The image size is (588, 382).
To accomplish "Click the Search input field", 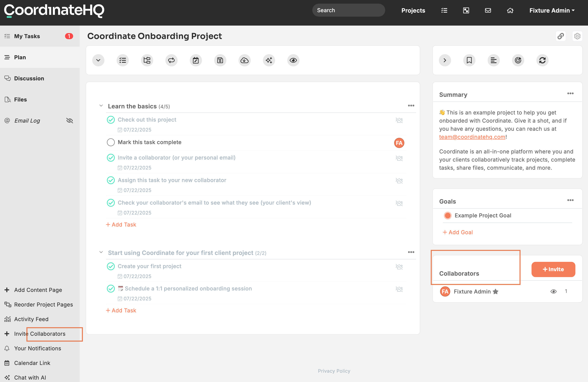I will (348, 10).
